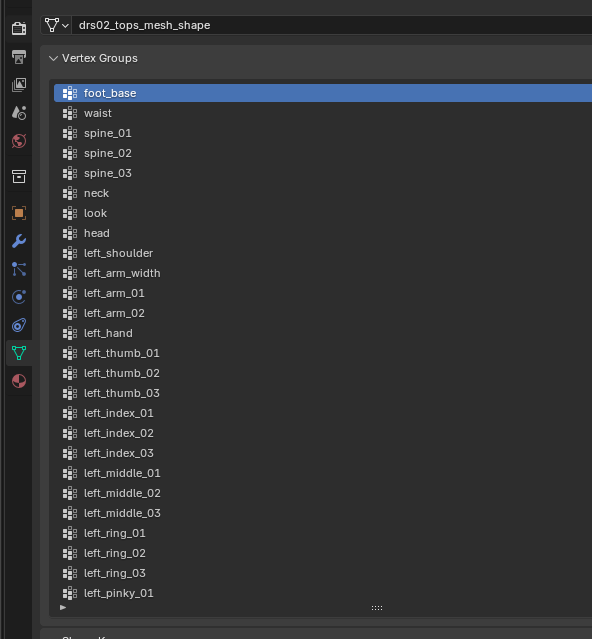Expand the vertex group list filter options
Screen dimensions: 592x639
tap(63, 608)
